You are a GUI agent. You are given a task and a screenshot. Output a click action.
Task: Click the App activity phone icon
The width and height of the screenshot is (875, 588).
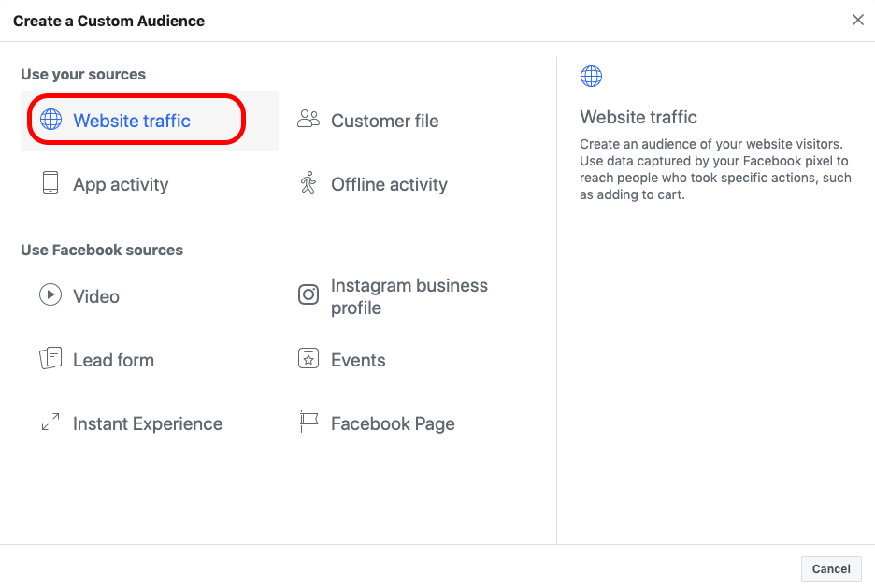50,182
